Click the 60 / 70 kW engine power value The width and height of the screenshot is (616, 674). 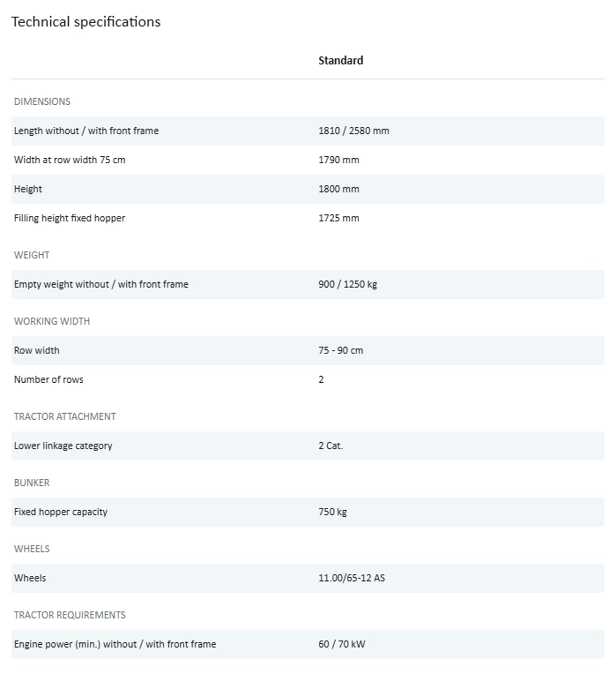click(341, 644)
